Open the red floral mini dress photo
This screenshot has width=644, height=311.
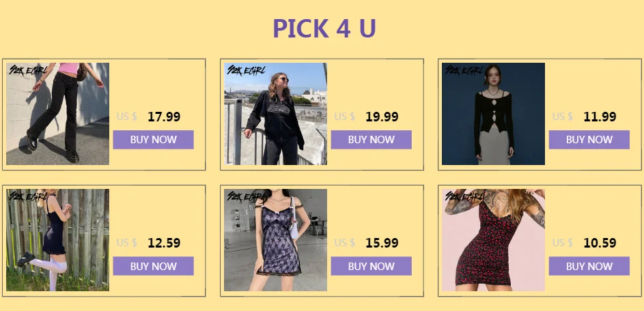493,240
